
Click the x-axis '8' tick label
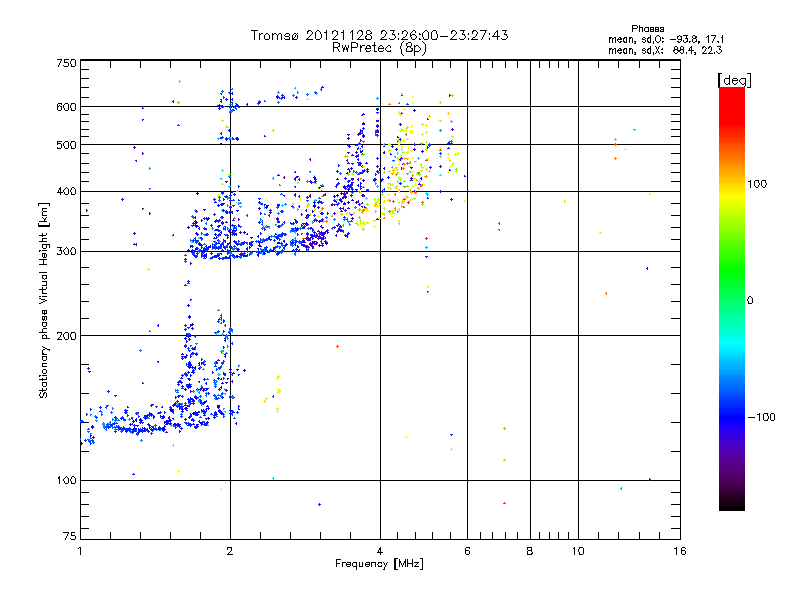coord(530,552)
